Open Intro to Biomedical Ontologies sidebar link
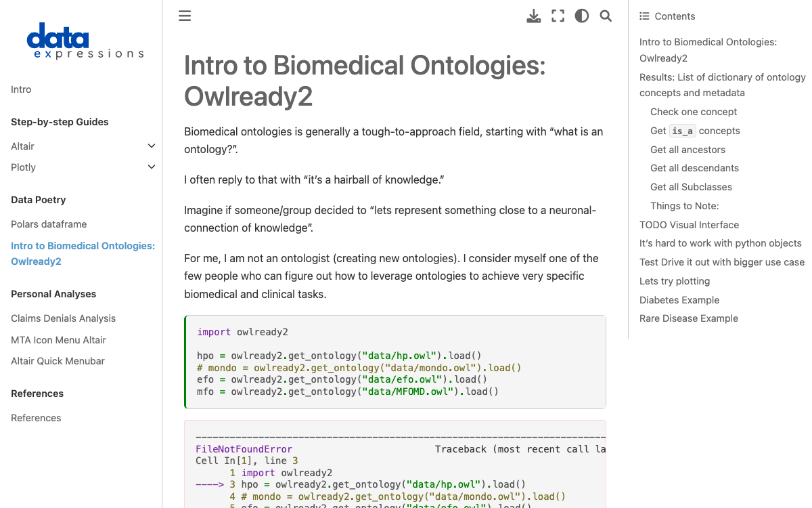812x508 pixels. coord(83,253)
